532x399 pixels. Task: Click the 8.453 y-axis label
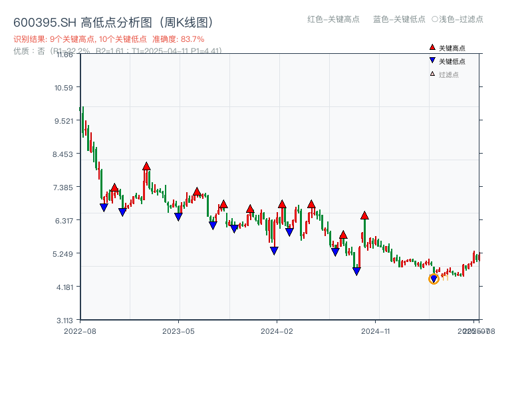tap(63, 154)
